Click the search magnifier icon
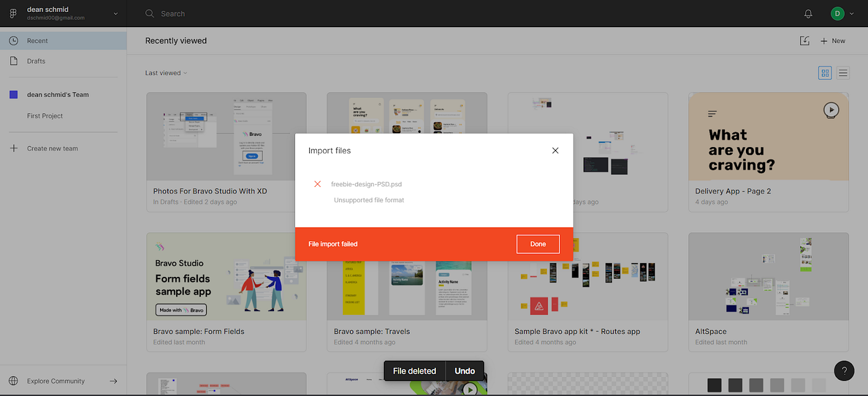Viewport: 868px width, 396px height. pos(149,14)
